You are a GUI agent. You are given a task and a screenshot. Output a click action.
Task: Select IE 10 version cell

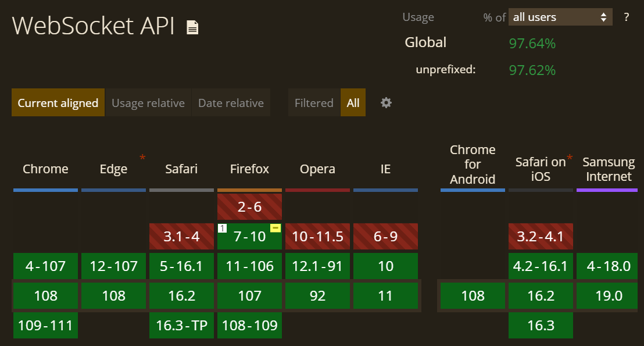click(386, 266)
